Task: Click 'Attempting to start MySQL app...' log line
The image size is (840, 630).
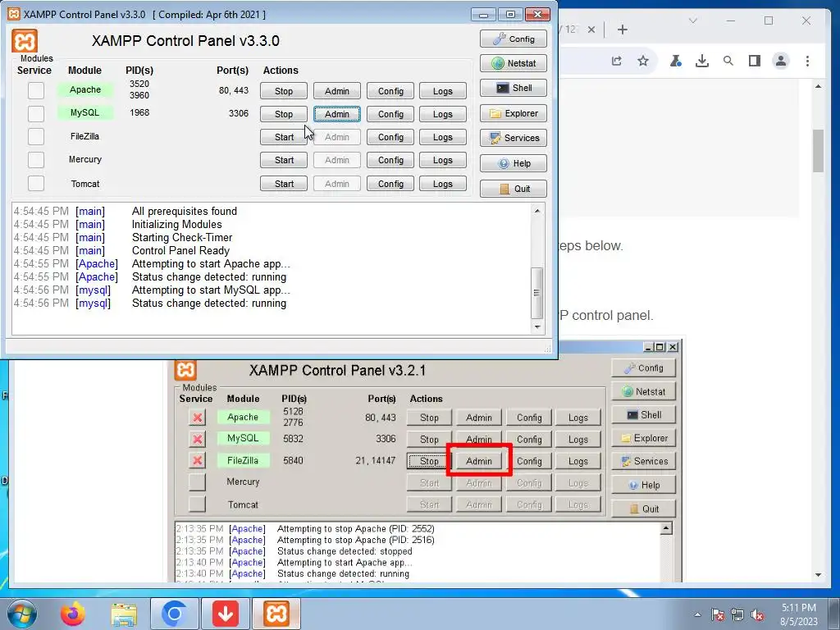Action: (211, 290)
